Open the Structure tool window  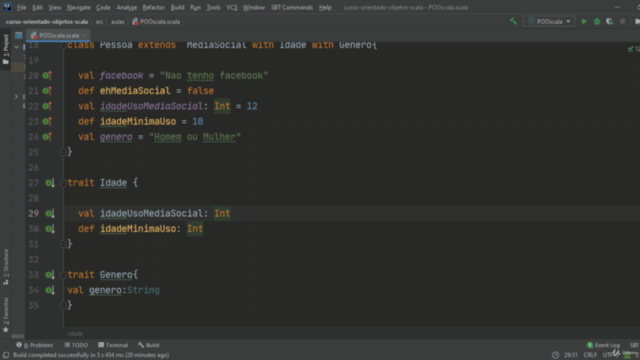pyautogui.click(x=6, y=267)
